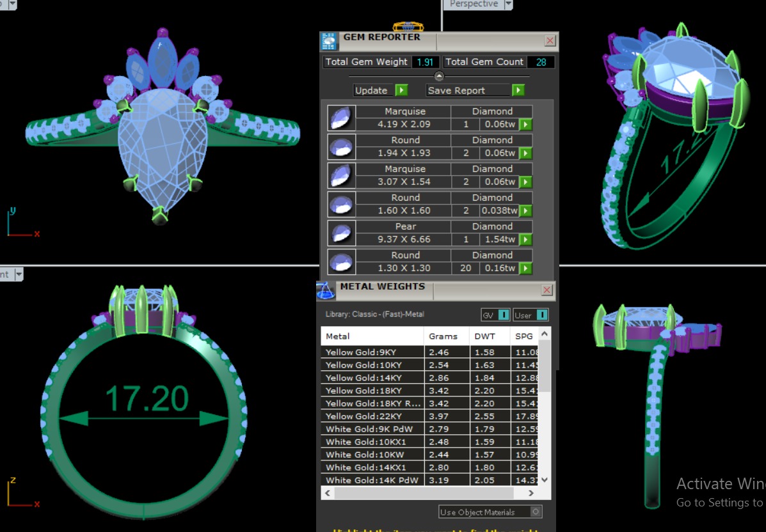Select the Yellow Gold:18KY R... row
Screen dimensions: 766x532
pyautogui.click(x=429, y=403)
